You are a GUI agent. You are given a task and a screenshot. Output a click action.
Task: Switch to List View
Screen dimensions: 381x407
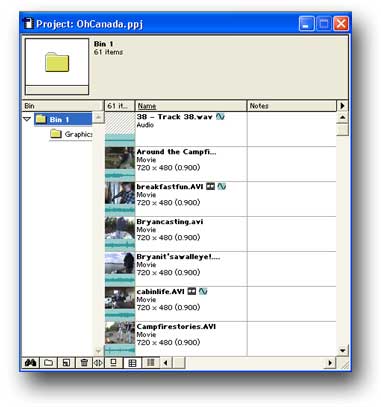[151, 363]
